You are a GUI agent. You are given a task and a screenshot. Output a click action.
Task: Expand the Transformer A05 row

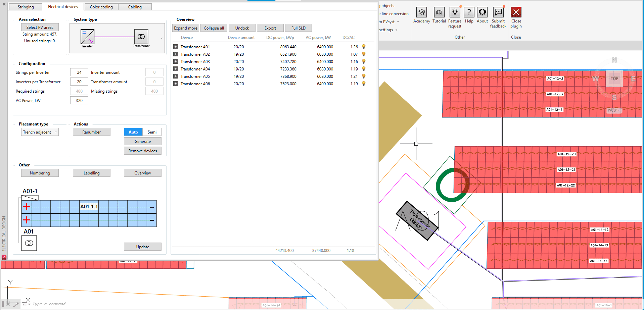tap(176, 76)
